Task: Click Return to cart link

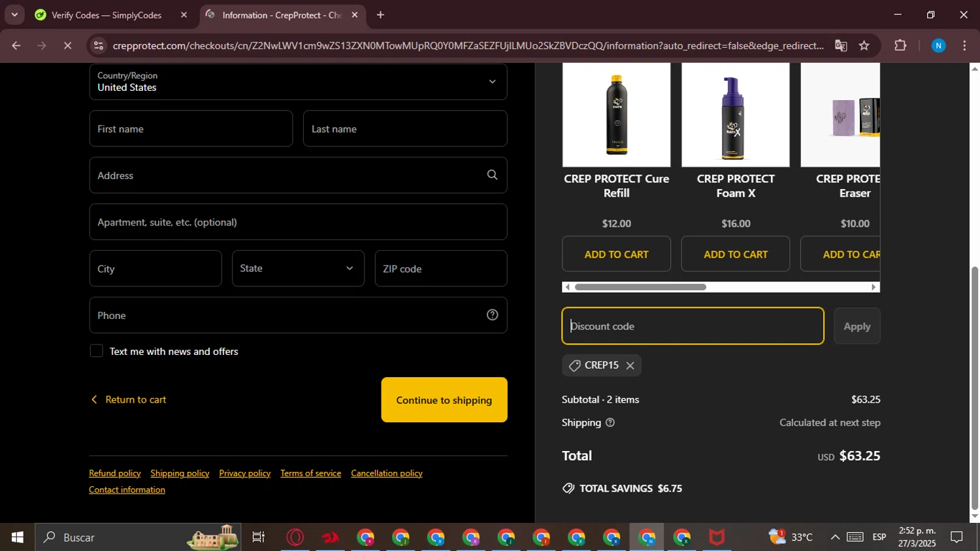Action: click(129, 399)
